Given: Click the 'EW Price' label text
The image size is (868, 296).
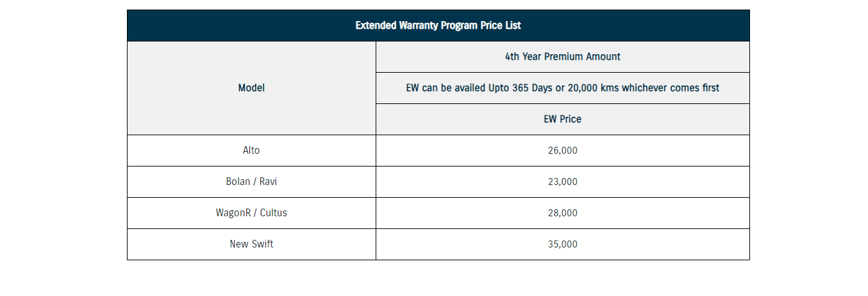Looking at the screenshot, I should (563, 119).
